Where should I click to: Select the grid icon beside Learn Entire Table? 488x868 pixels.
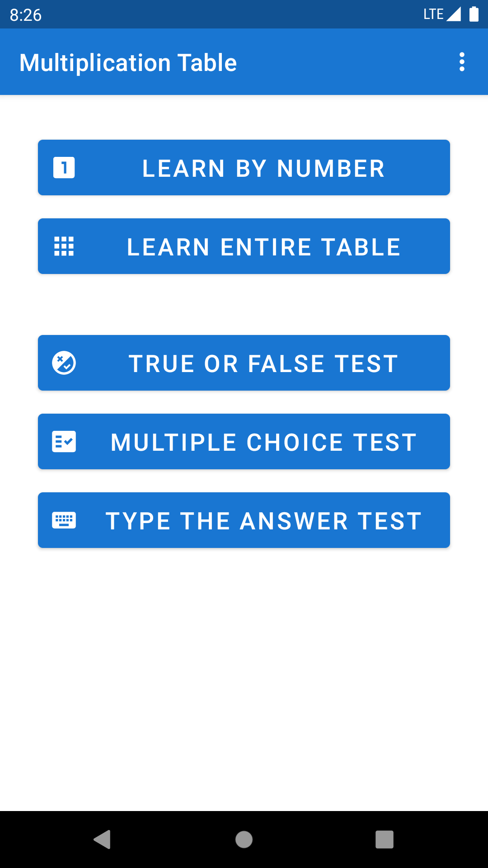point(65,246)
